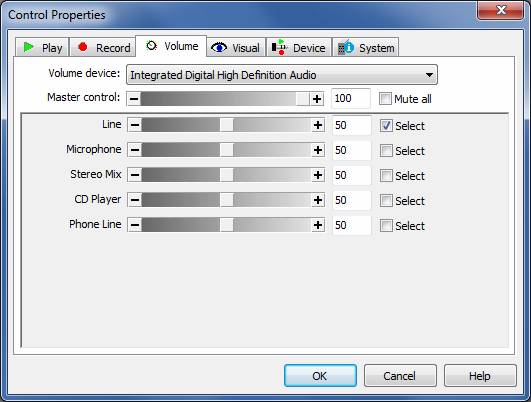Viewport: 531px width, 402px height.
Task: Decrease Microphone volume with minus button
Action: click(135, 150)
